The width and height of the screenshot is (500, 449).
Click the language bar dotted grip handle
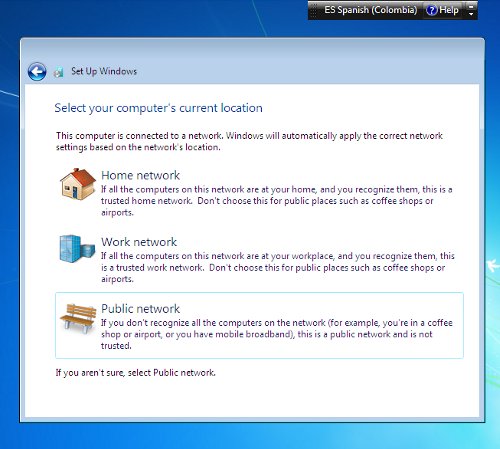(x=313, y=11)
